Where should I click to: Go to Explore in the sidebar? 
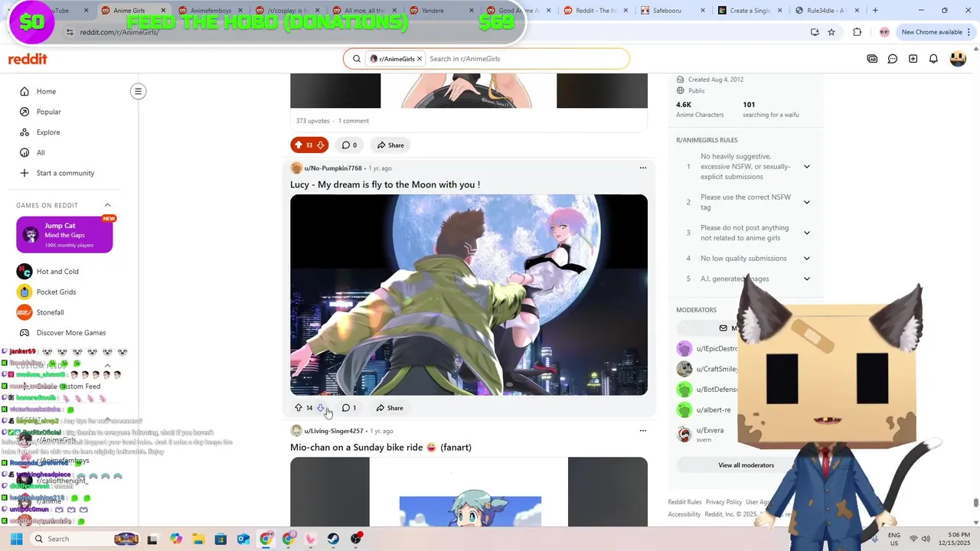(47, 132)
